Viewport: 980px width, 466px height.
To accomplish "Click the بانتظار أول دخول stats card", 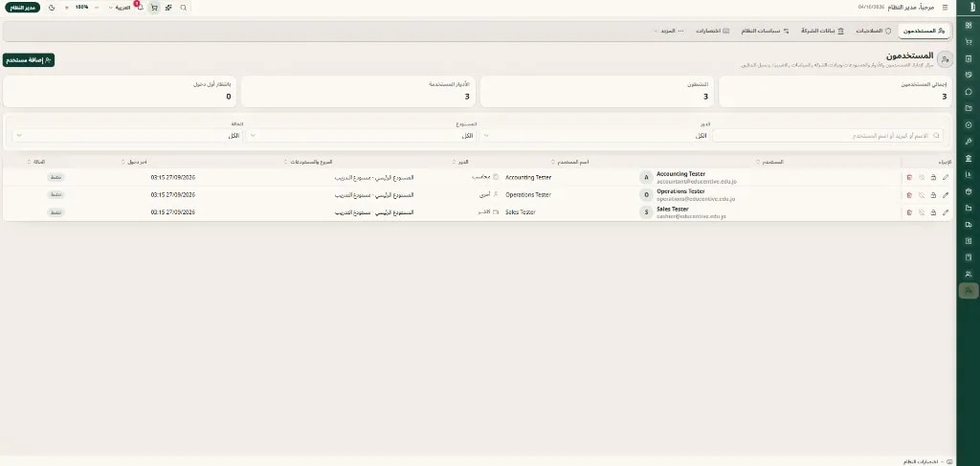I will tap(120, 92).
